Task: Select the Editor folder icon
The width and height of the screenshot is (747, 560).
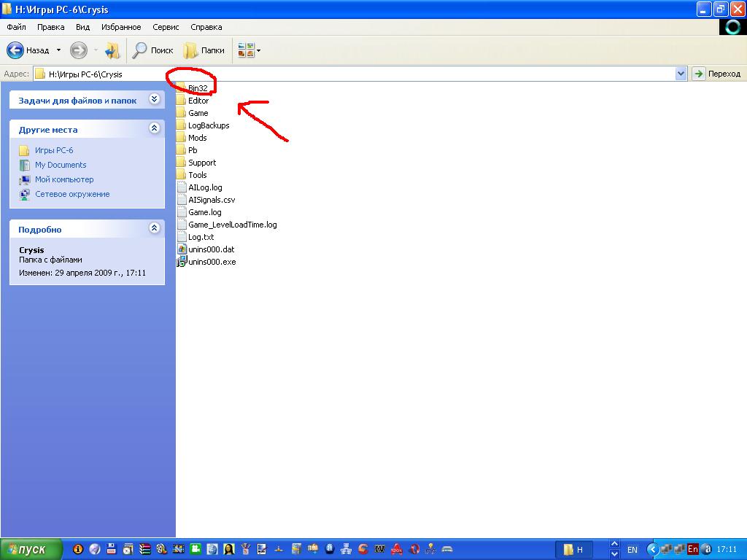Action: [x=181, y=101]
